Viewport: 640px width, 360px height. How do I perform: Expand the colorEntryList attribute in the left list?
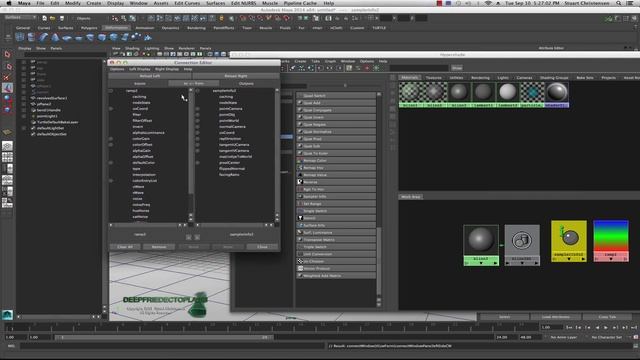tap(111, 180)
